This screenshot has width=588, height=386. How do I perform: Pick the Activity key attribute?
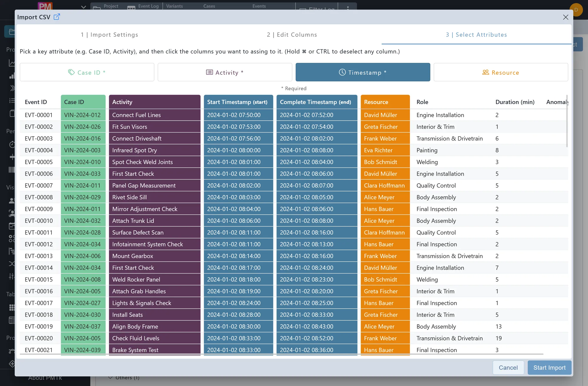point(225,72)
